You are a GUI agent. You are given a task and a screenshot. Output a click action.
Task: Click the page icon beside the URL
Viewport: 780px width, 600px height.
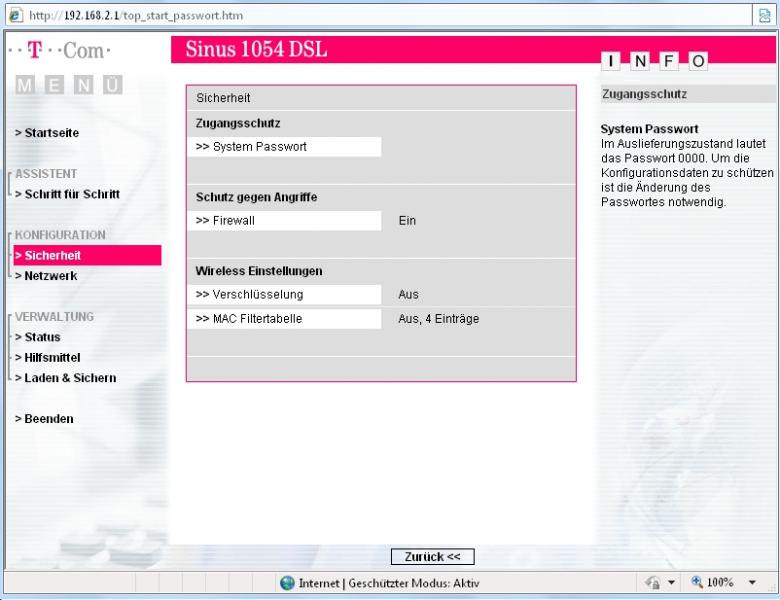16,15
